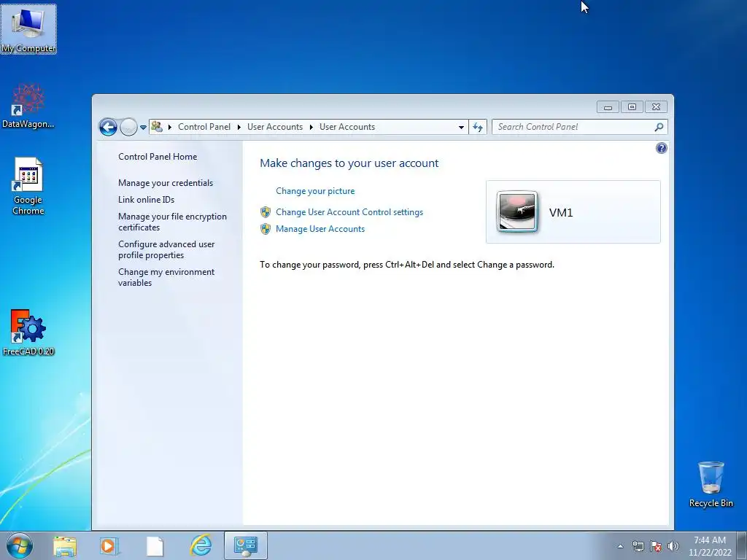Select FreeCAD 0.20 desktop shortcut

point(28,332)
